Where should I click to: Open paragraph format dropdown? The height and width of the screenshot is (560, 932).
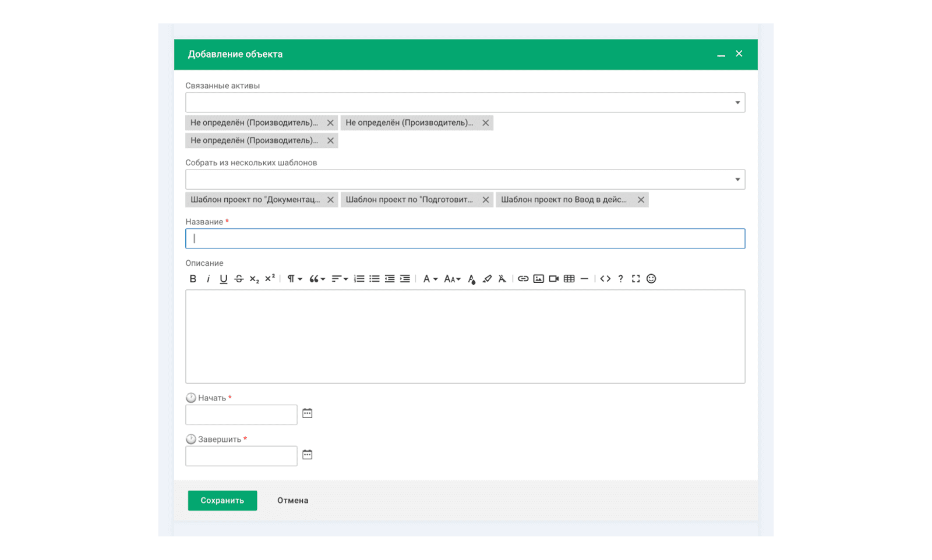click(294, 279)
